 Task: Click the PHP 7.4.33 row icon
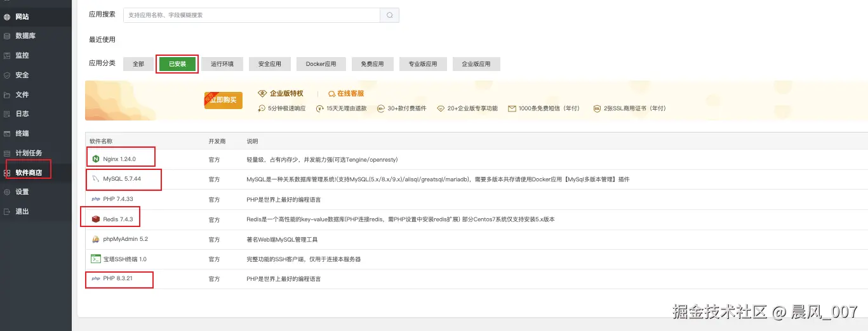coord(96,199)
